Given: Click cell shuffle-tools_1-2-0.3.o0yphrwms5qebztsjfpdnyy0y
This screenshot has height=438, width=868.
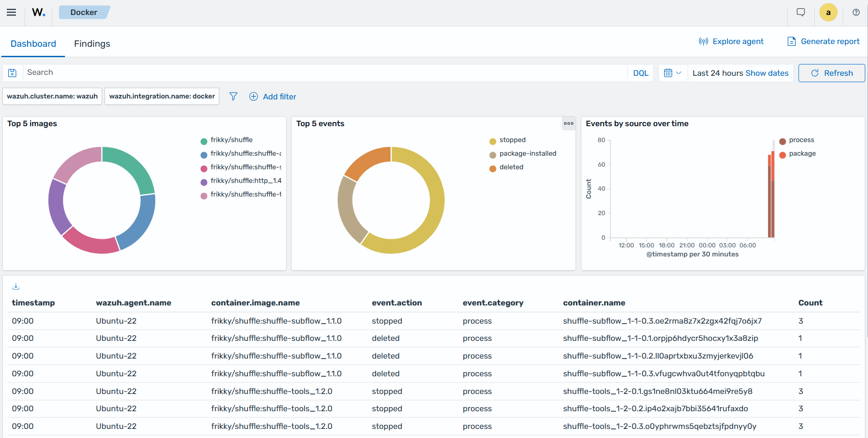Looking at the screenshot, I should click(660, 426).
